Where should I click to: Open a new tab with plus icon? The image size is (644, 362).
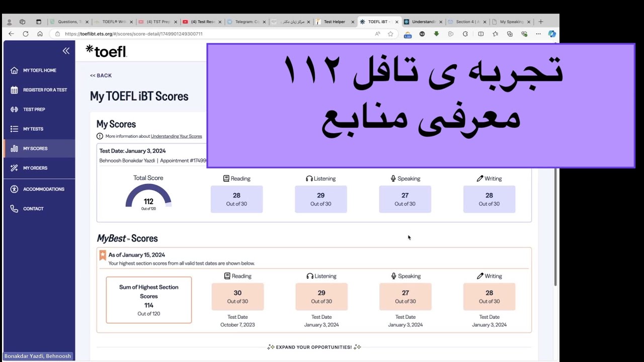click(x=541, y=22)
